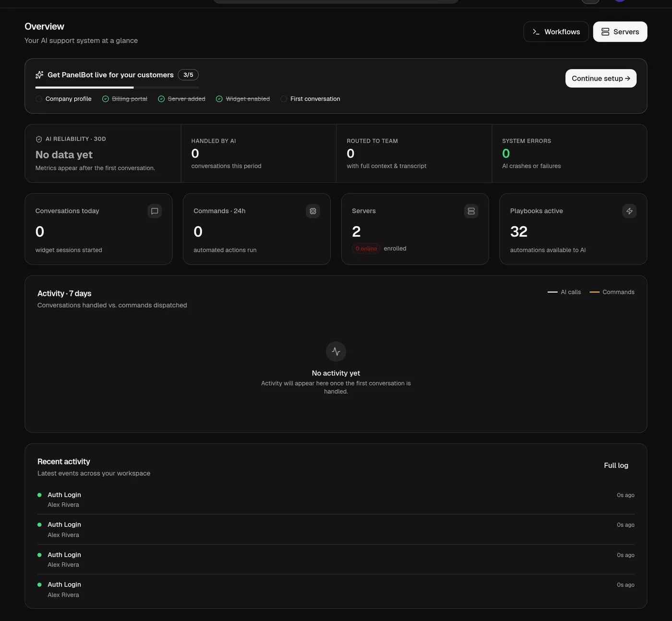Screen dimensions: 672x621
Task: Click the 3/5 setup progress badge
Action: 188,75
